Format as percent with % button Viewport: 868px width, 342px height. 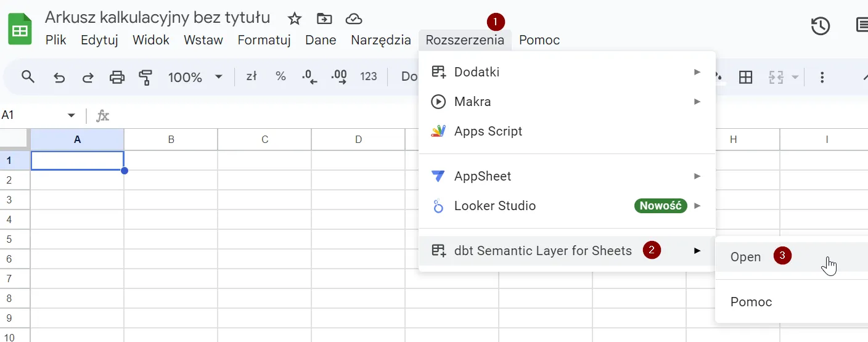click(x=280, y=76)
